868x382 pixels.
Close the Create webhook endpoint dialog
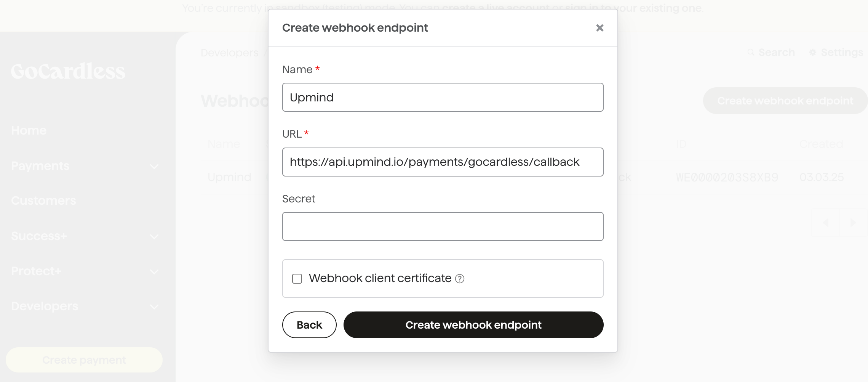(599, 28)
